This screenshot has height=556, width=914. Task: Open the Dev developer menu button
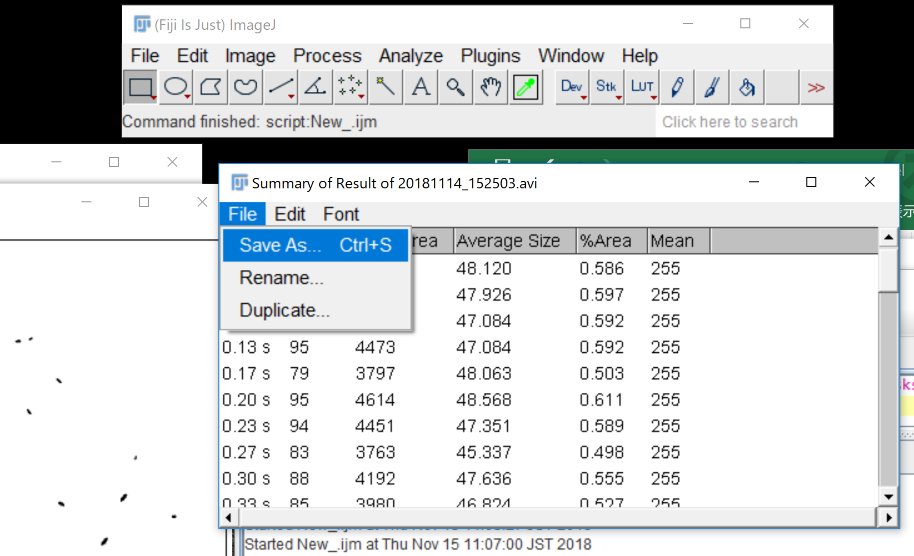[x=572, y=87]
